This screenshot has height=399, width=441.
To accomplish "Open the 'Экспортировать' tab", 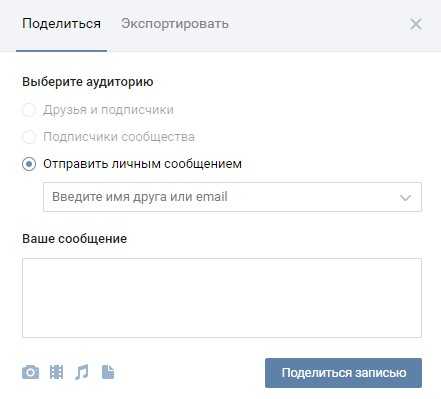I will click(x=175, y=24).
